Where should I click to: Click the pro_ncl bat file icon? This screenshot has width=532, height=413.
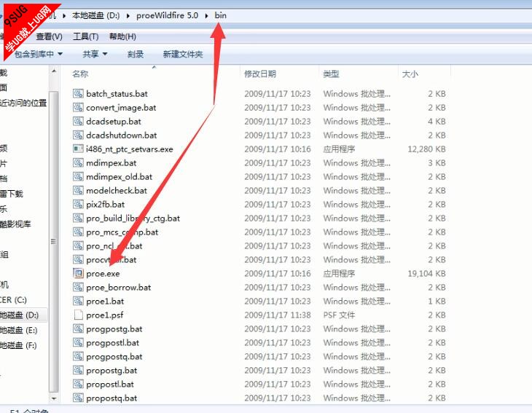pyautogui.click(x=78, y=245)
